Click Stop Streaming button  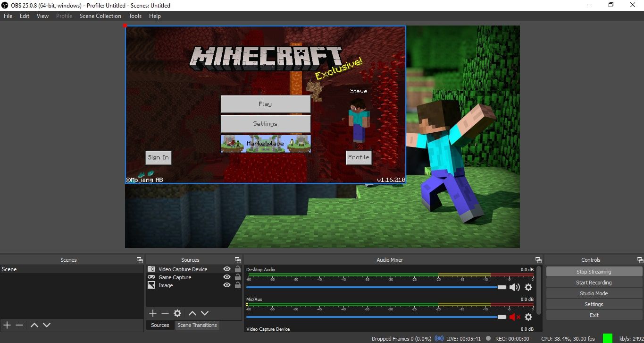[x=594, y=272]
